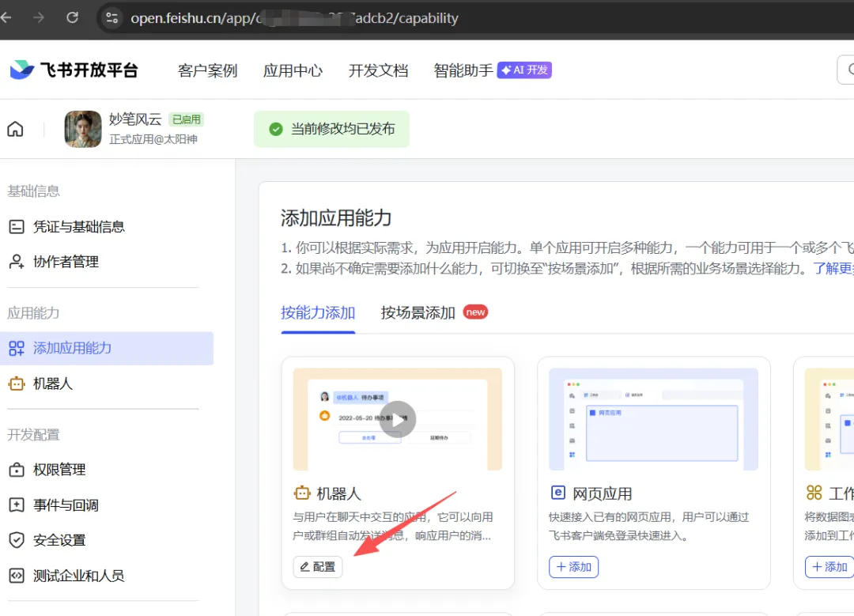Switch to 按场景添加 tab
Screen dimensions: 854x616
tap(418, 312)
